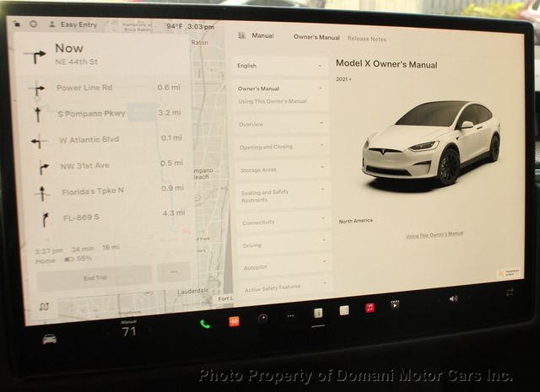This screenshot has height=392, width=540.
Task: Open the Easy Entry driver profile
Action: click(x=73, y=24)
